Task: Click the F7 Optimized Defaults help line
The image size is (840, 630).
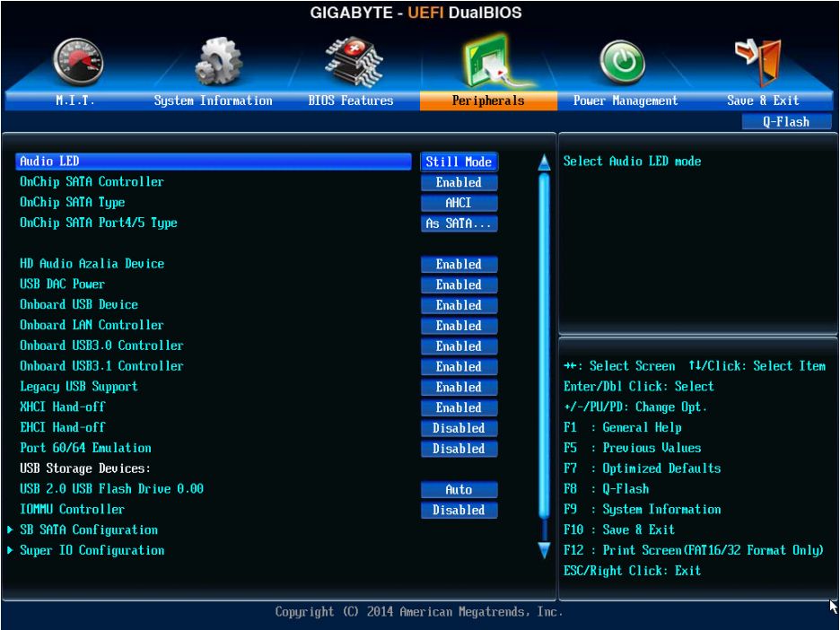Action: (x=643, y=468)
